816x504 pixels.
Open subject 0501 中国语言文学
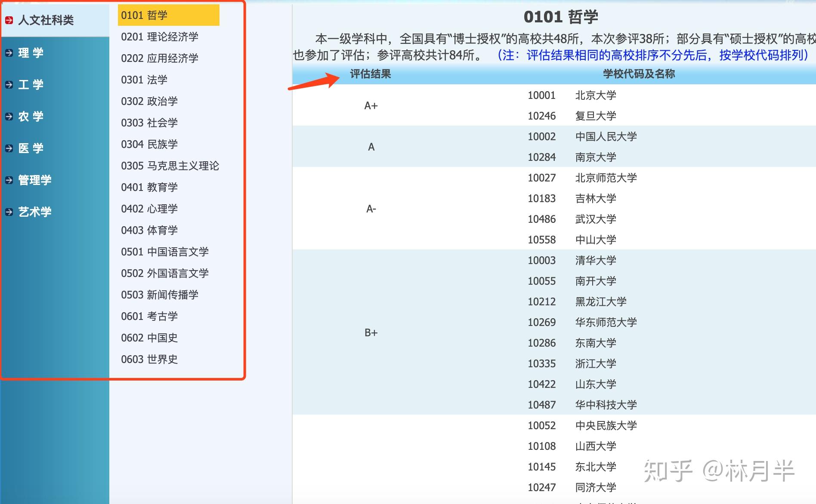coord(165,252)
